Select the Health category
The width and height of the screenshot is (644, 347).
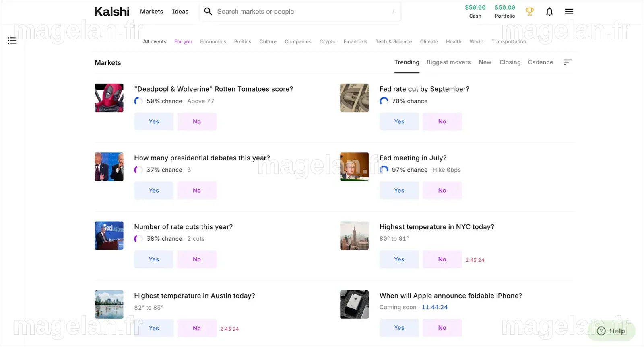tap(454, 41)
